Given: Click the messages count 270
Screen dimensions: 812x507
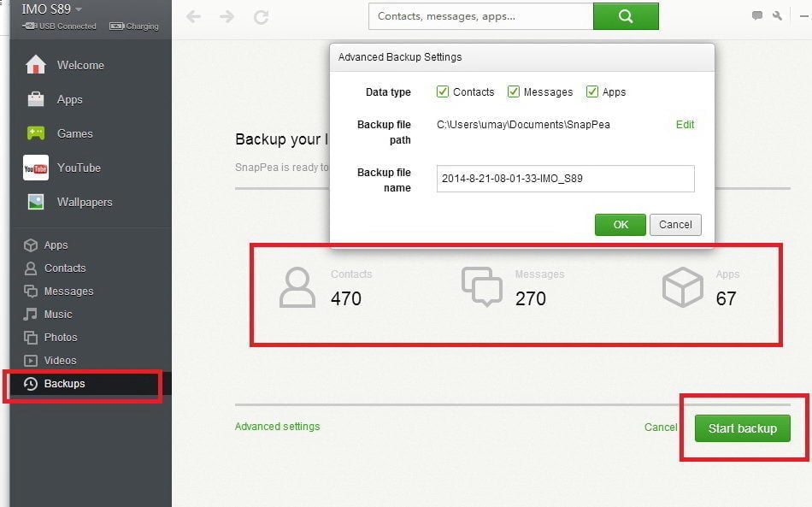Looking at the screenshot, I should pyautogui.click(x=530, y=299).
